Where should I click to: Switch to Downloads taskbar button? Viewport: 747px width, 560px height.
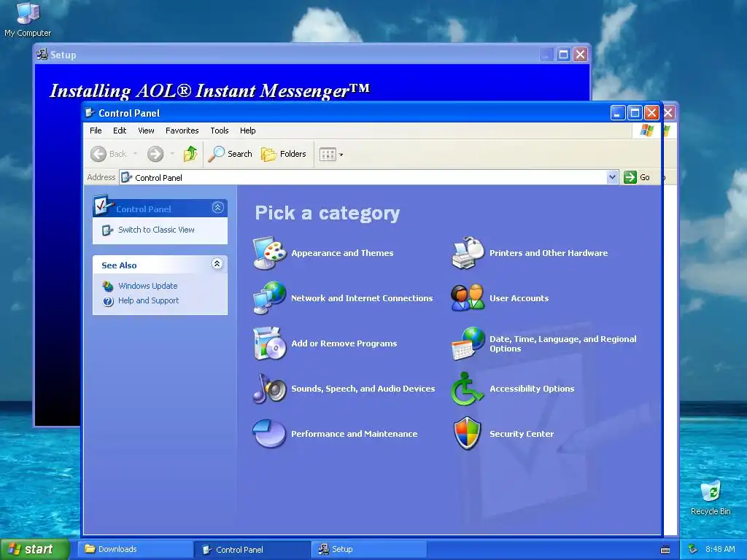pos(135,549)
